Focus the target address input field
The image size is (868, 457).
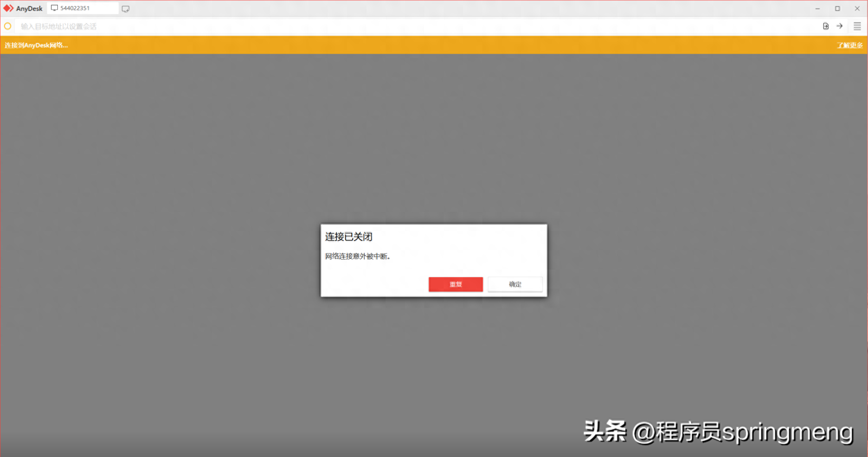click(x=407, y=26)
